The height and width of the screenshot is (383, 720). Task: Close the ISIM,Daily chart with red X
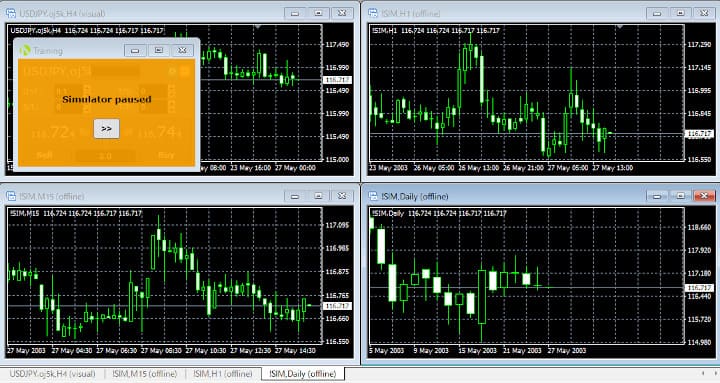click(704, 196)
